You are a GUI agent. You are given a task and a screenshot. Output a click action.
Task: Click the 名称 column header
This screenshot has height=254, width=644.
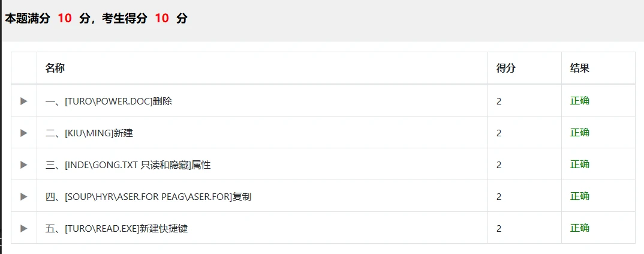pyautogui.click(x=55, y=68)
